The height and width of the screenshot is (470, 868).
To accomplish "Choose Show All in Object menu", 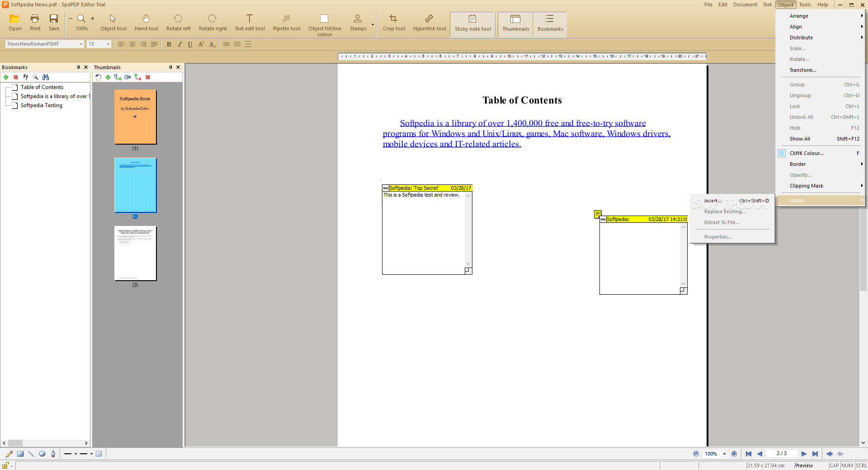I will click(x=820, y=139).
